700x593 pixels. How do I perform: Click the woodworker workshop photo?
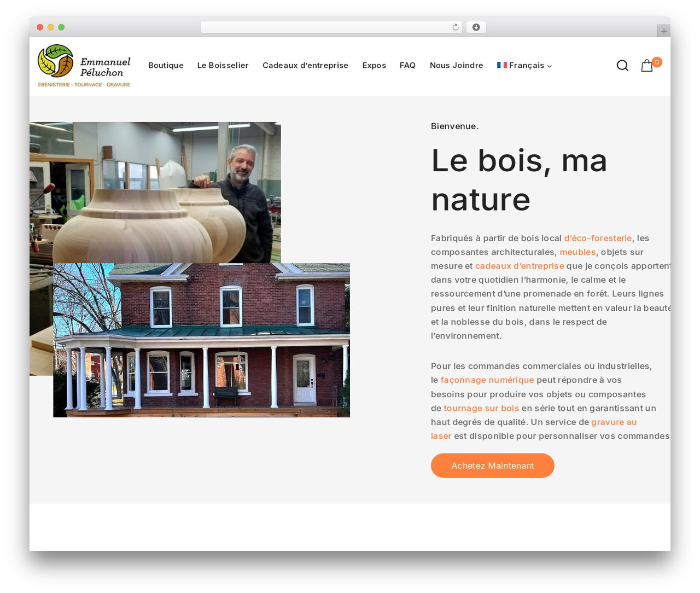(155, 193)
